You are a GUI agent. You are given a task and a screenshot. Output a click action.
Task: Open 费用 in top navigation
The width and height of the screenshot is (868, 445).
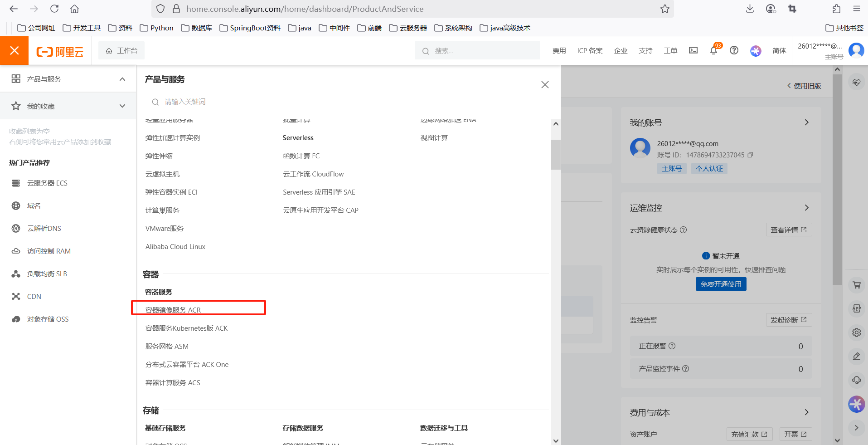point(559,51)
